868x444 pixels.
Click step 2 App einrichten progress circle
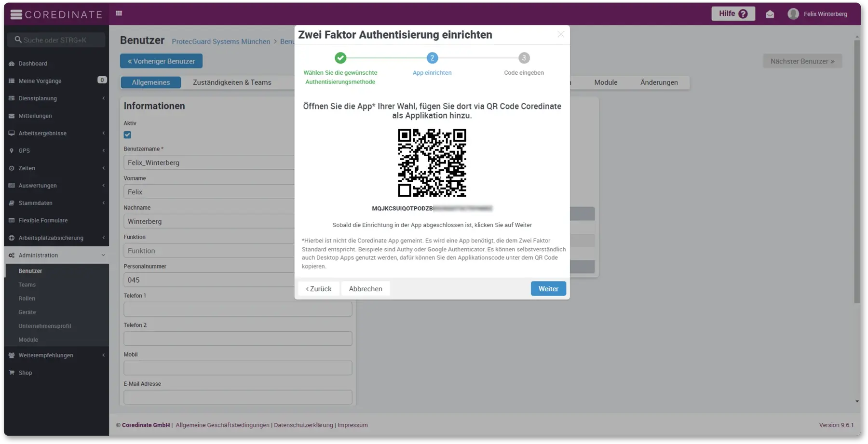coord(432,58)
